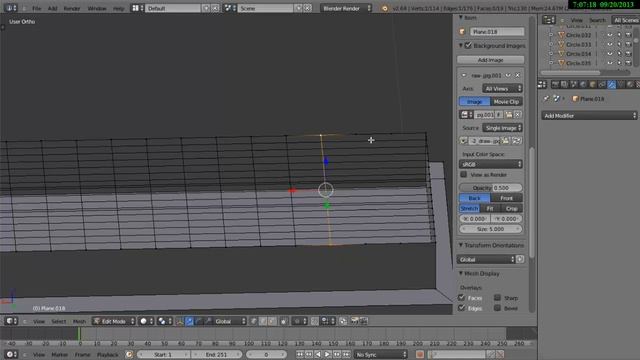Viewport: 640px width, 360px height.
Task: Open the Window menu
Action: click(97, 8)
